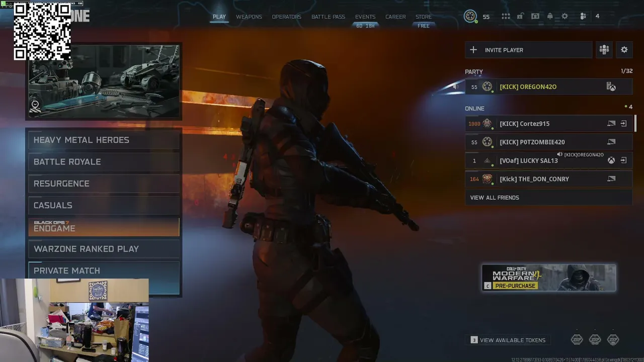Open the party groups icon beside Invite Player

click(x=604, y=50)
